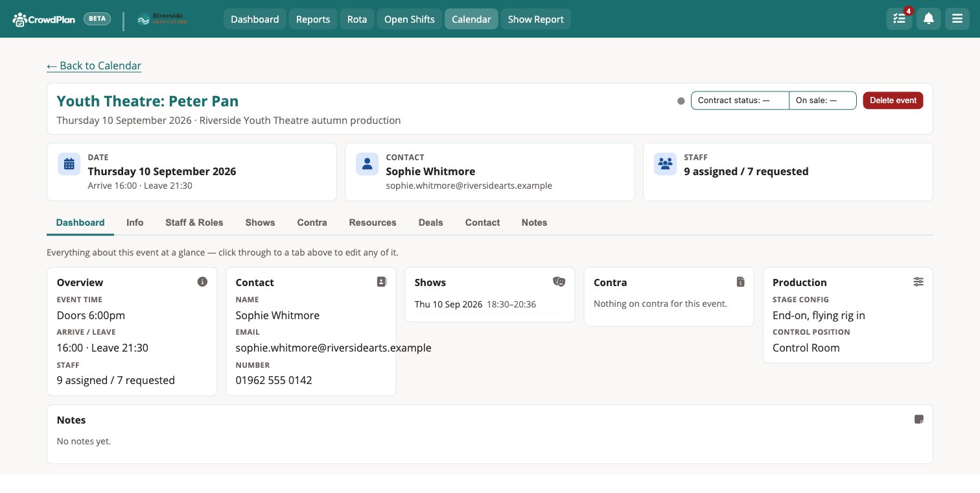
Task: Open Open Shifts in the top navigation
Action: tap(409, 19)
